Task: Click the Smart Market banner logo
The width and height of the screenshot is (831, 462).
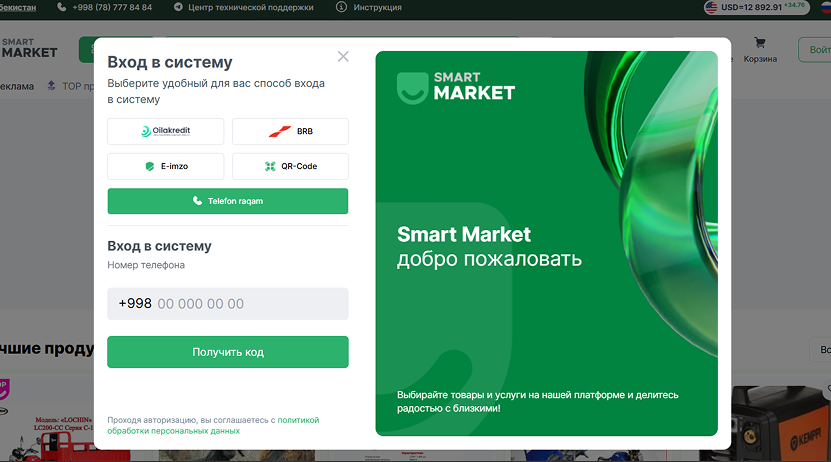Action: 456,87
